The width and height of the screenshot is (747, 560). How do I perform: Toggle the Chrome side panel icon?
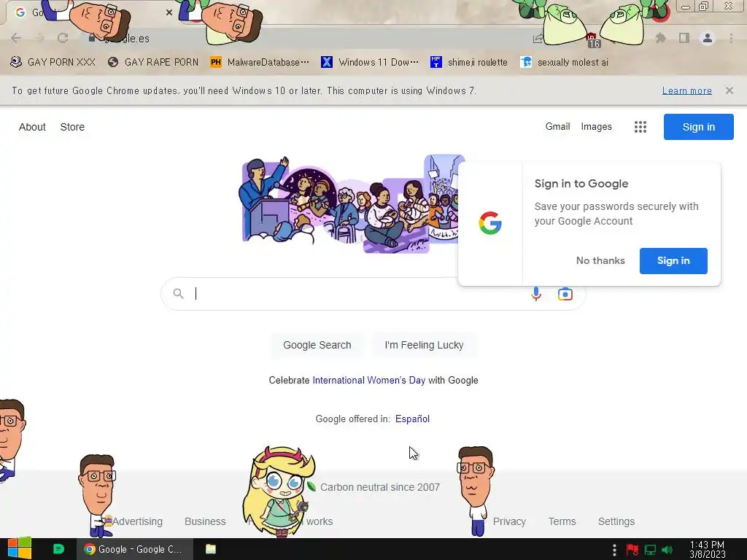[x=684, y=38]
